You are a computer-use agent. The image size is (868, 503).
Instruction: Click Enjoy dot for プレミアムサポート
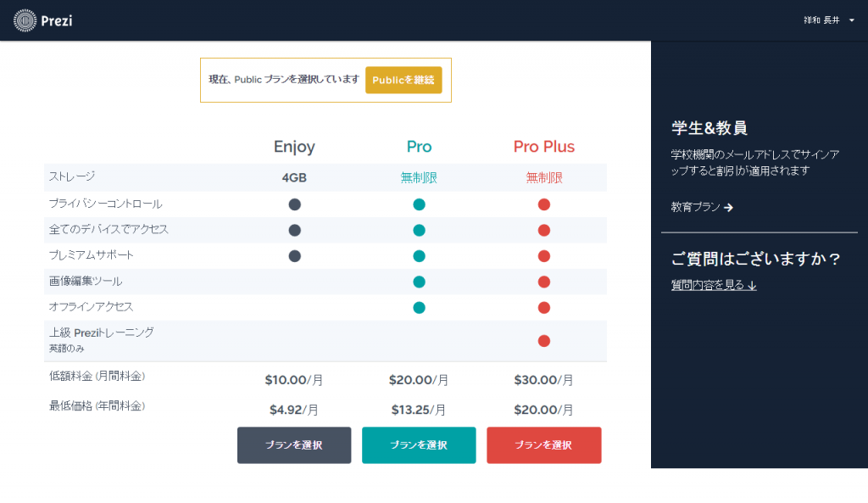pyautogui.click(x=294, y=256)
